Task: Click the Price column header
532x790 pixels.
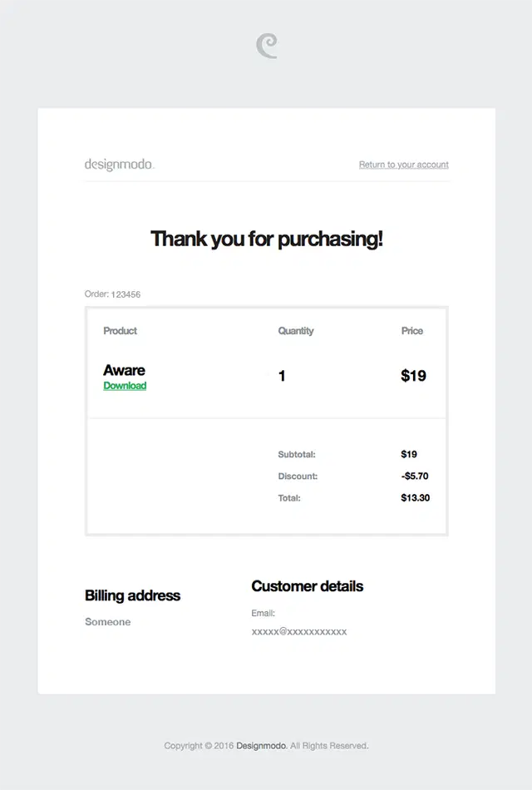Action: [412, 331]
